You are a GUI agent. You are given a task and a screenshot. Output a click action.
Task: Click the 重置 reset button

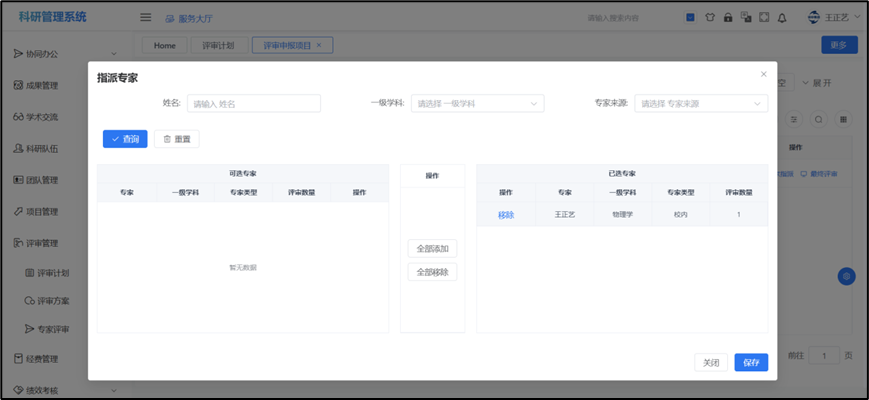coord(177,139)
